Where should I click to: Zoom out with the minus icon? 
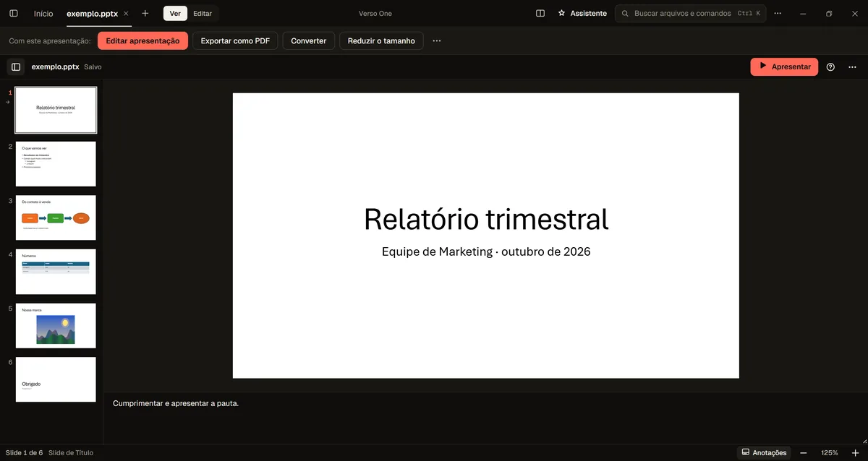tap(803, 452)
